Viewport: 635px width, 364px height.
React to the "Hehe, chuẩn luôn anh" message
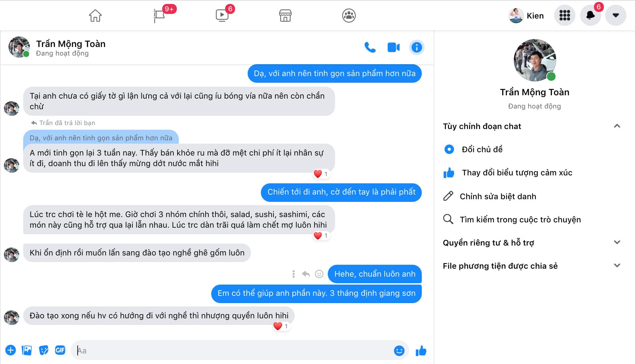point(319,274)
